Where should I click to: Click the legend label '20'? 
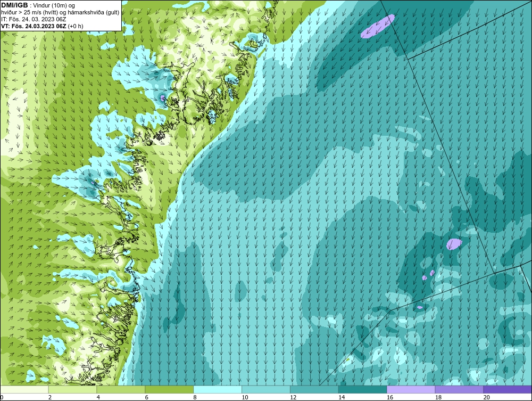pos(487,397)
